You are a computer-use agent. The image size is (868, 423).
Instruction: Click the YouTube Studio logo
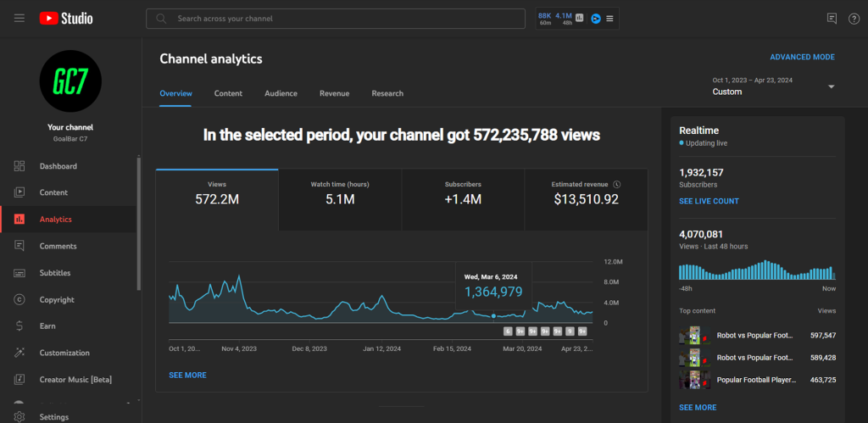(x=66, y=19)
